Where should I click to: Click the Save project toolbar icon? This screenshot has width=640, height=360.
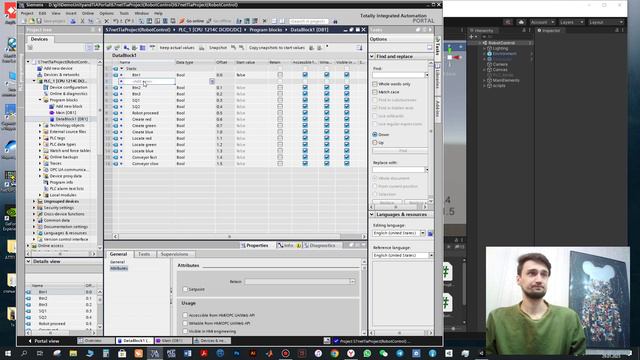tap(39, 21)
